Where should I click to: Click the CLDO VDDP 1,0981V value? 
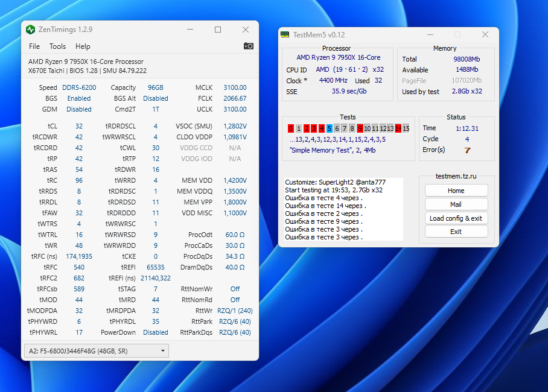[235, 137]
